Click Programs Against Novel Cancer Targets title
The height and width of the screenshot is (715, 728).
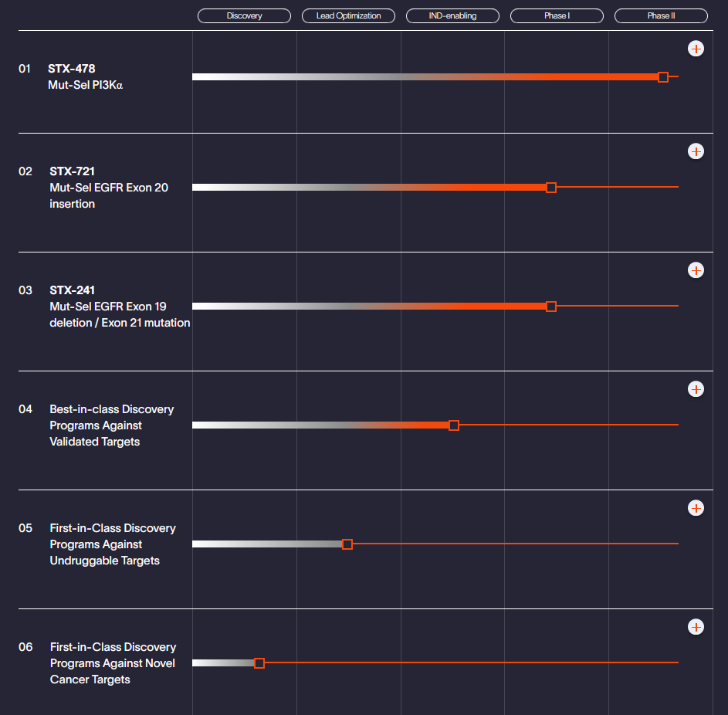[x=113, y=663]
